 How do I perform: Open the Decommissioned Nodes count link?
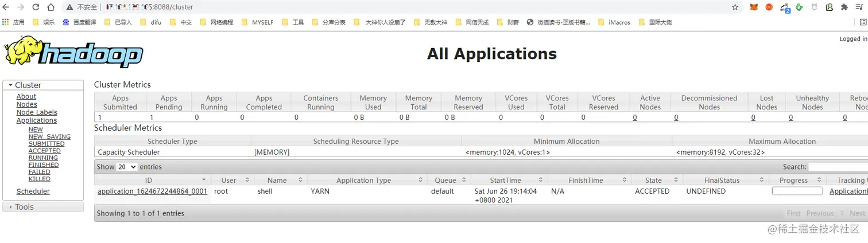676,117
